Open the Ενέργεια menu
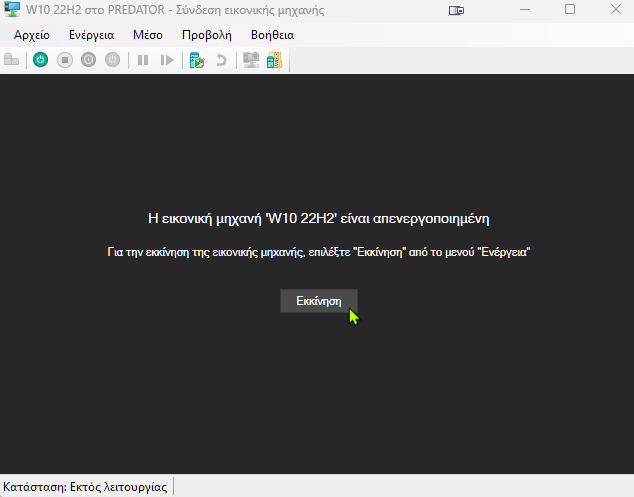 pyautogui.click(x=91, y=35)
